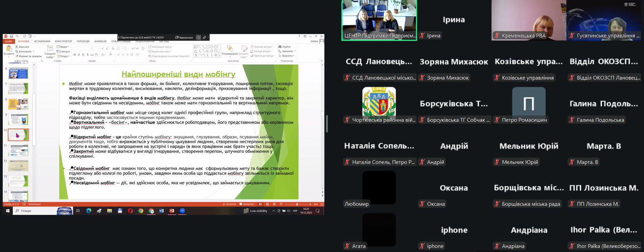This screenshot has width=644, height=252.
Task: Expand the Replace (Замінити) dropdown arrow
Action: click(x=295, y=52)
